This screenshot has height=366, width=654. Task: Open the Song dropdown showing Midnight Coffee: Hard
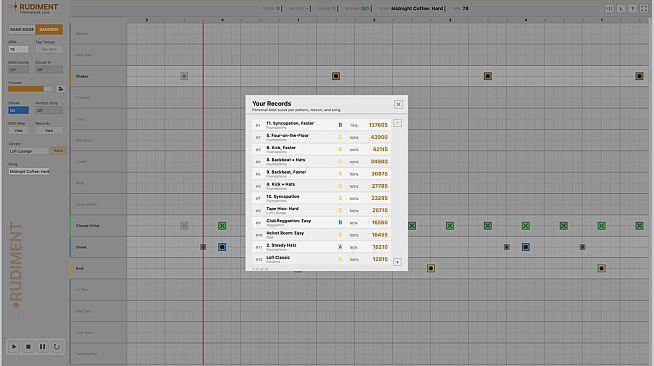tap(29, 171)
